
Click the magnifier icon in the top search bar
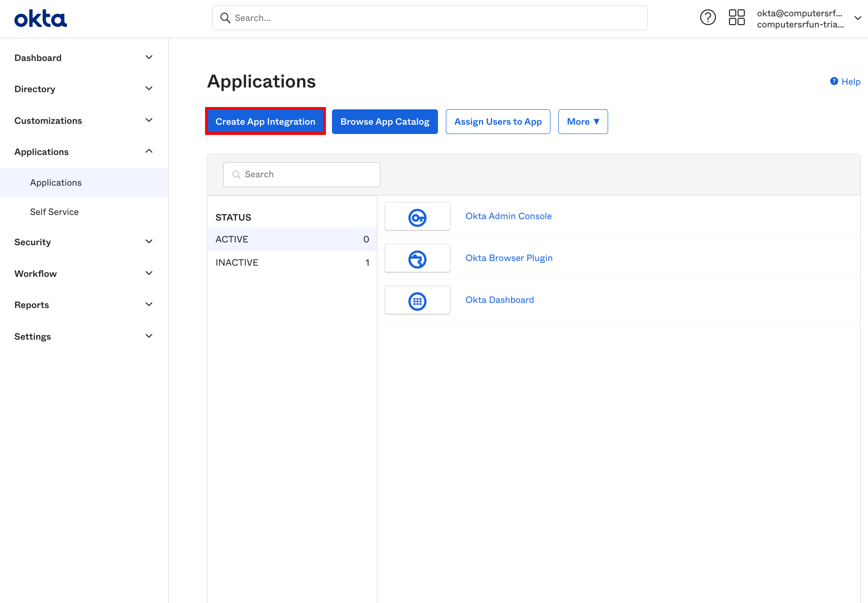tap(225, 18)
